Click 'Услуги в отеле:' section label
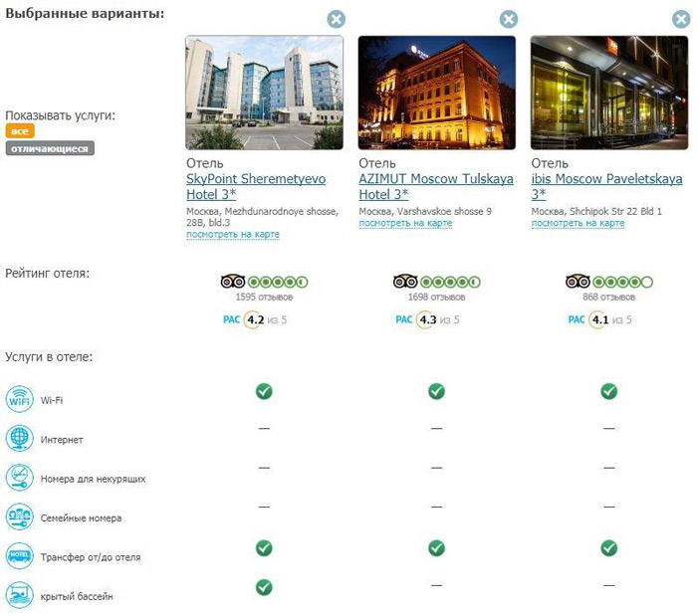The width and height of the screenshot is (697, 616). 49,356
